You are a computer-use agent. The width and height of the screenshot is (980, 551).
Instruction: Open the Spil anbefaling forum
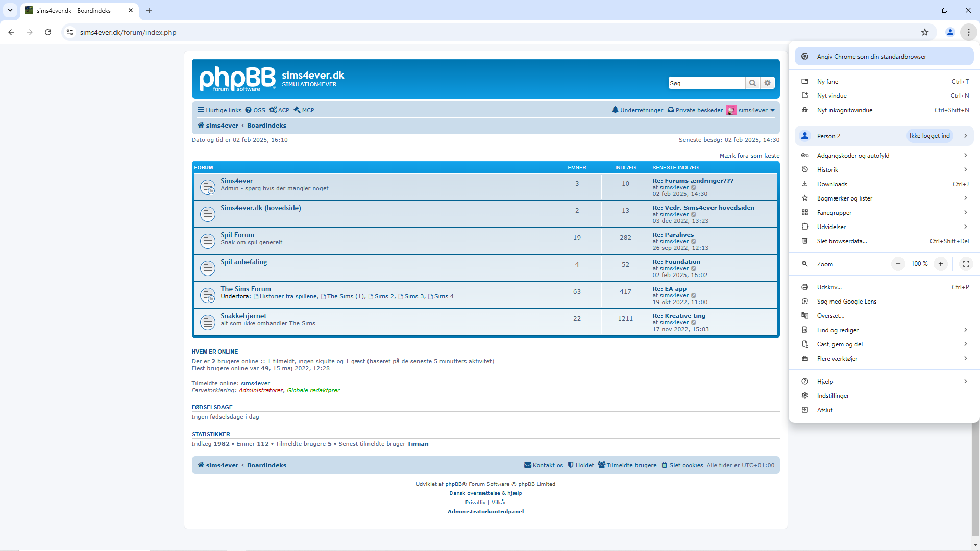tap(244, 262)
